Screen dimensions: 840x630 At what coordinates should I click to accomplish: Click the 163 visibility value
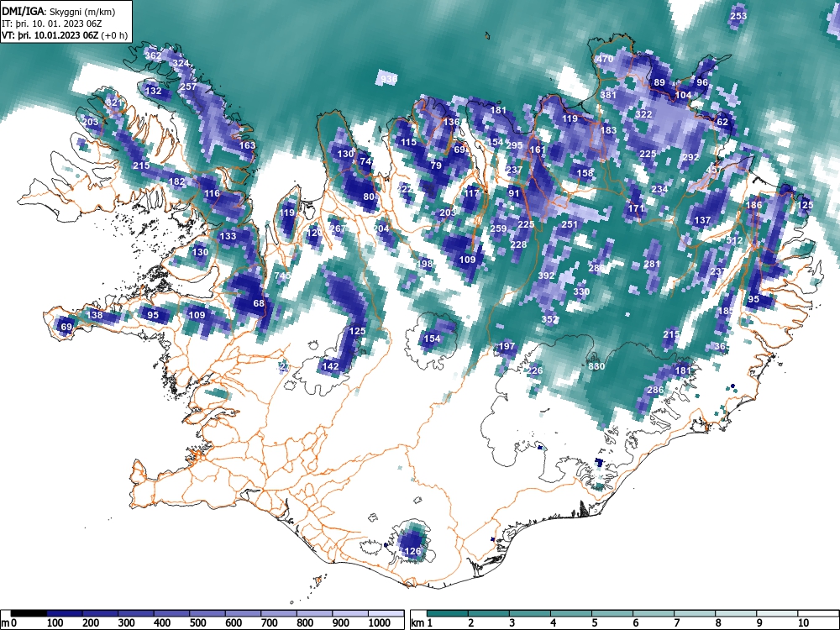coord(248,145)
